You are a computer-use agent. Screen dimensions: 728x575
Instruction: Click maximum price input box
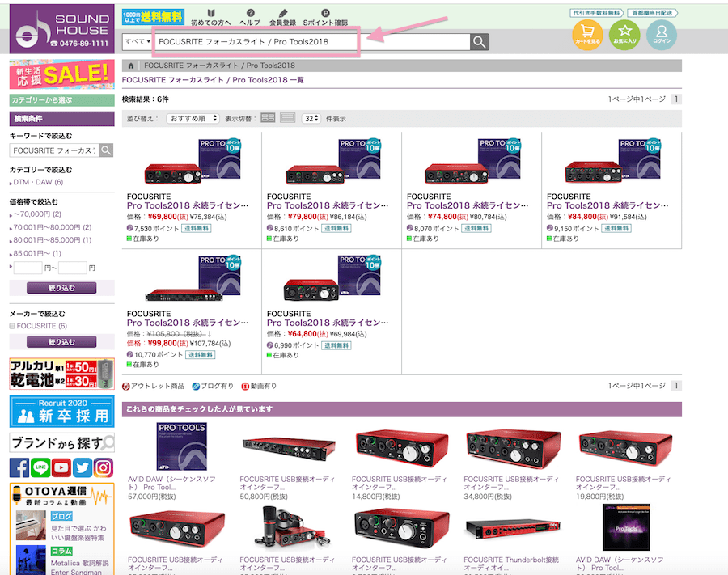click(x=73, y=268)
